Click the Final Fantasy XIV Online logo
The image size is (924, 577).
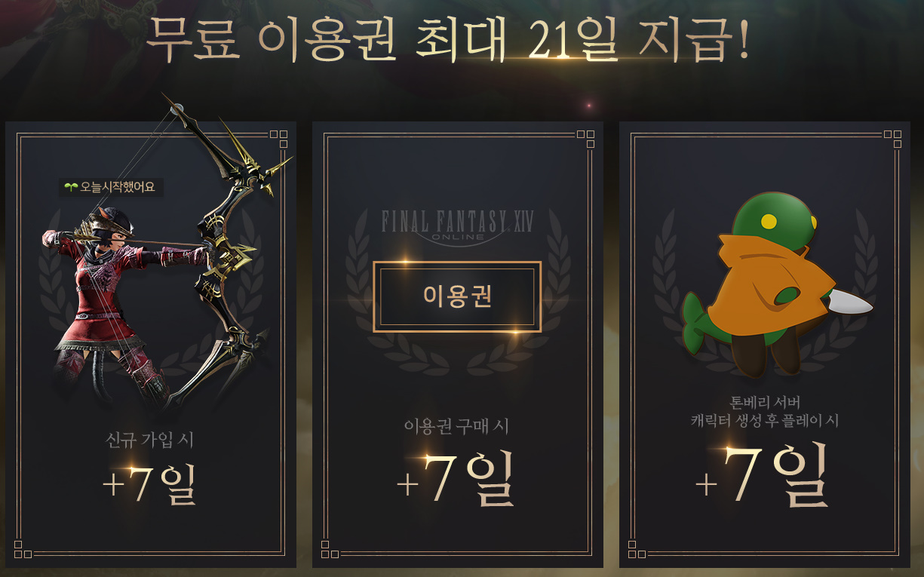[x=457, y=223]
